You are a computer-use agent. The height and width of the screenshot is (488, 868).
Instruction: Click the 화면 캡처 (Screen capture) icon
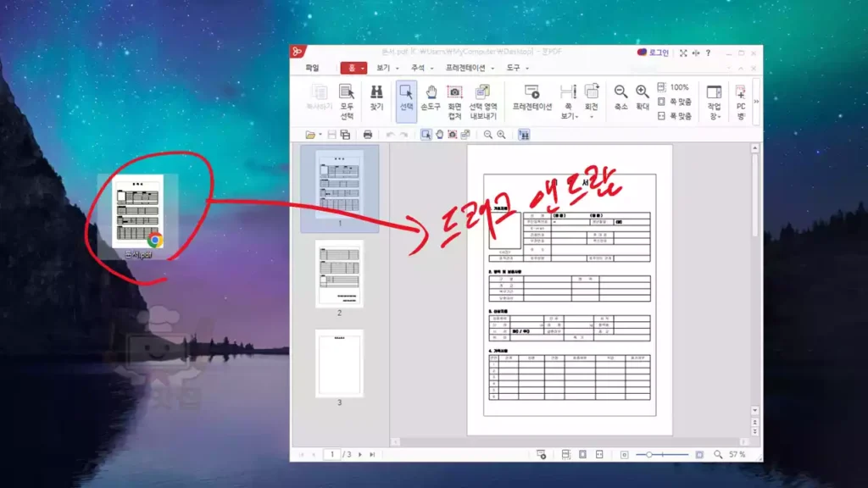point(455,97)
